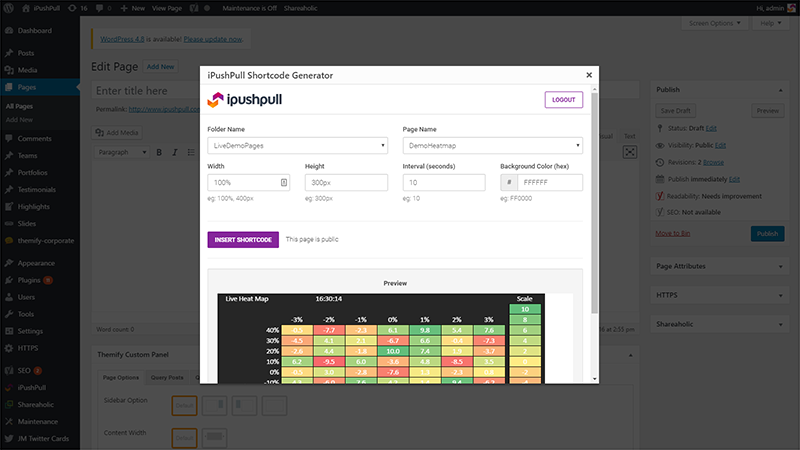Click the blue Publish button

click(767, 234)
